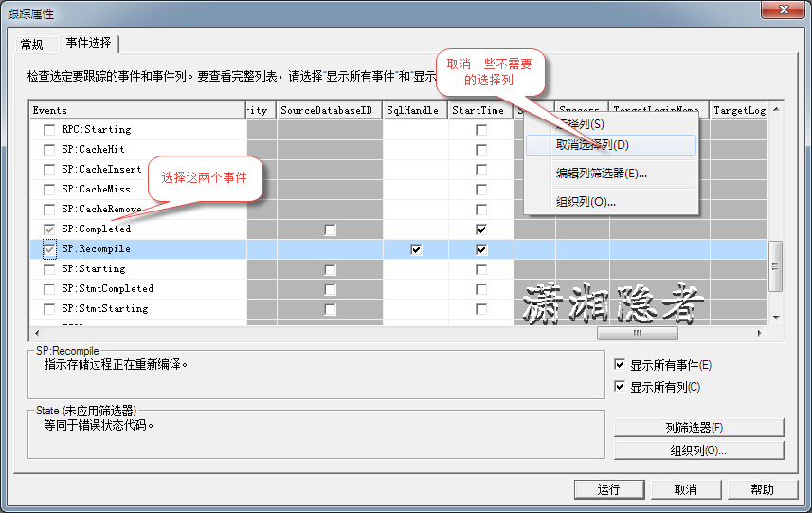The image size is (812, 513).
Task: Check StartTime for SP:CacheRemove row
Action: [x=481, y=210]
